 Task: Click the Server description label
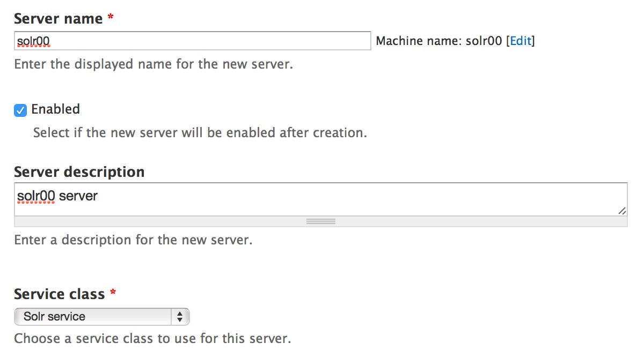79,172
